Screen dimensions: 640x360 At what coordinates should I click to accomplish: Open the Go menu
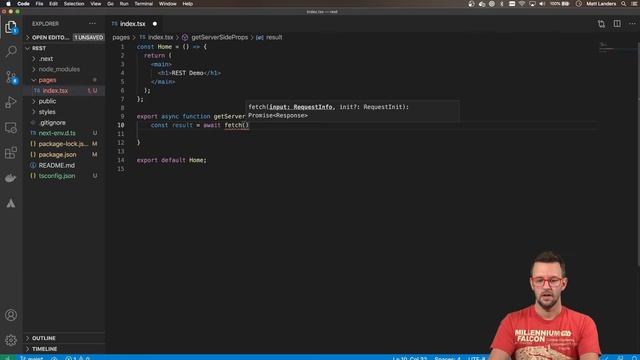coord(111,4)
